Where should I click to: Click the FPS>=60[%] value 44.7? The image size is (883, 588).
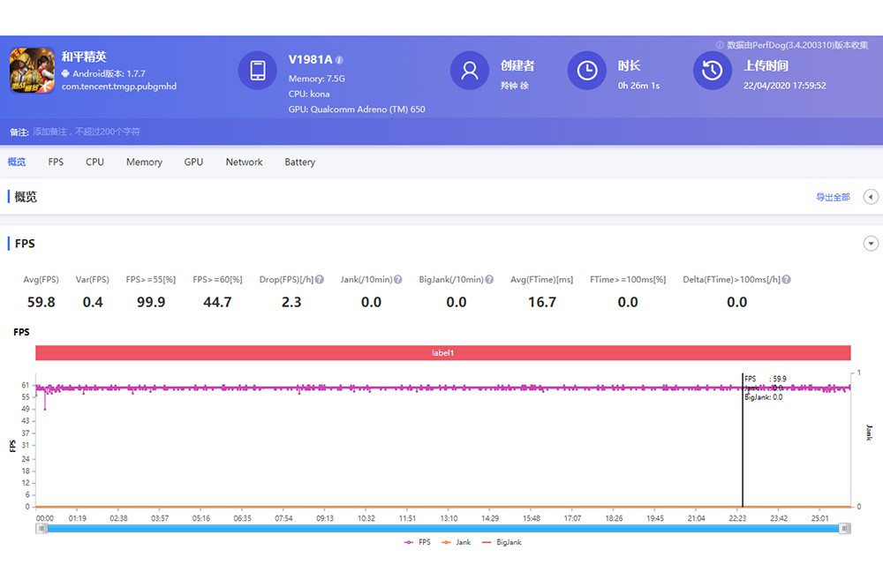[x=217, y=303]
